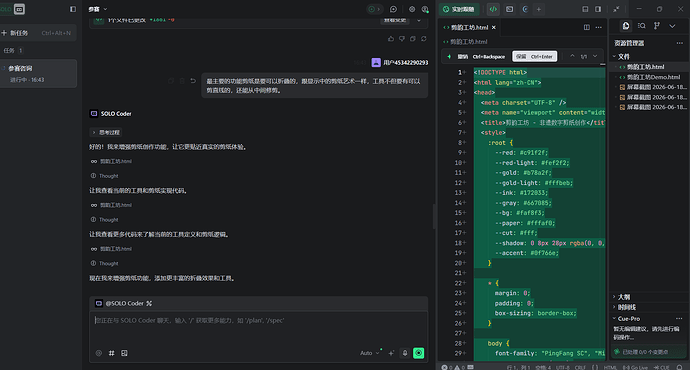
Task: Expand the file changes summary chevron
Action: tap(418, 20)
